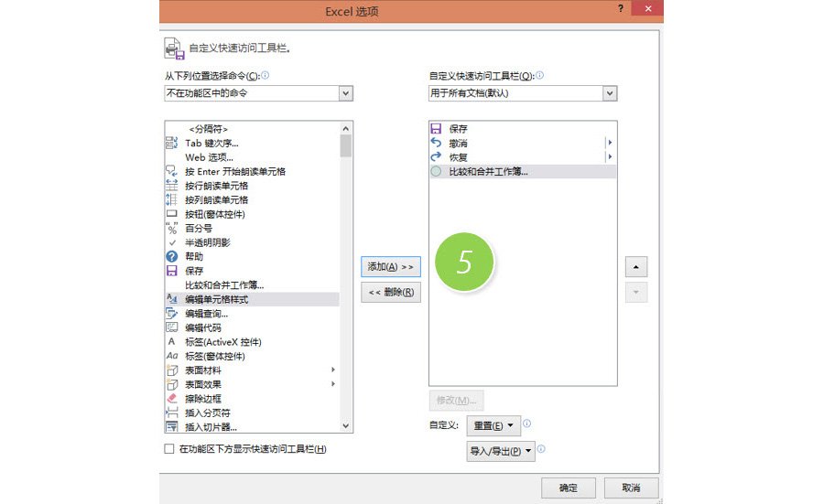Select the <分隔符> list entry
Screen dimensions: 824x504
click(208, 129)
